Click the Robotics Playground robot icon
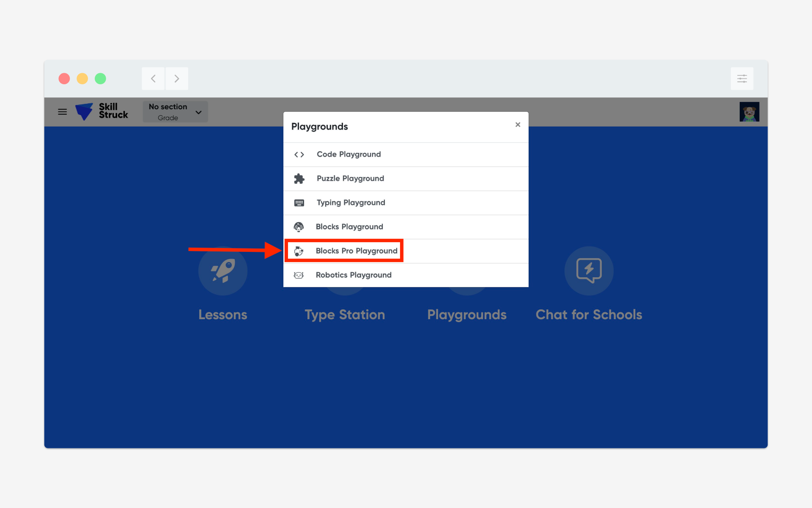The height and width of the screenshot is (508, 812). [x=299, y=275]
